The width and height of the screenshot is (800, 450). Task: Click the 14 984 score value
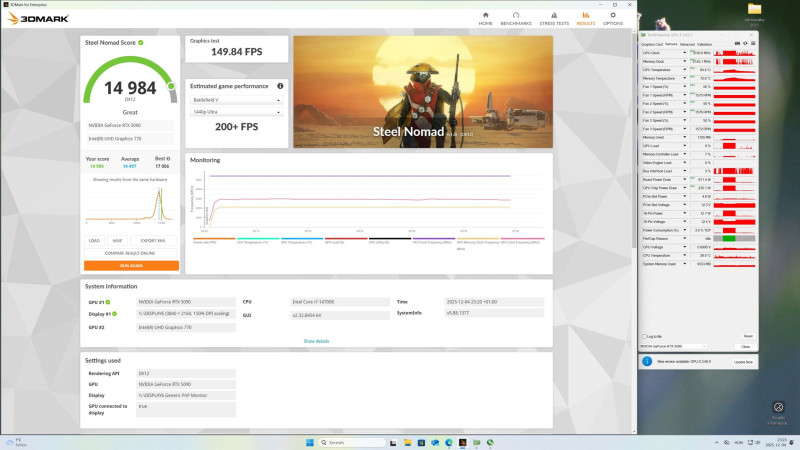point(130,88)
